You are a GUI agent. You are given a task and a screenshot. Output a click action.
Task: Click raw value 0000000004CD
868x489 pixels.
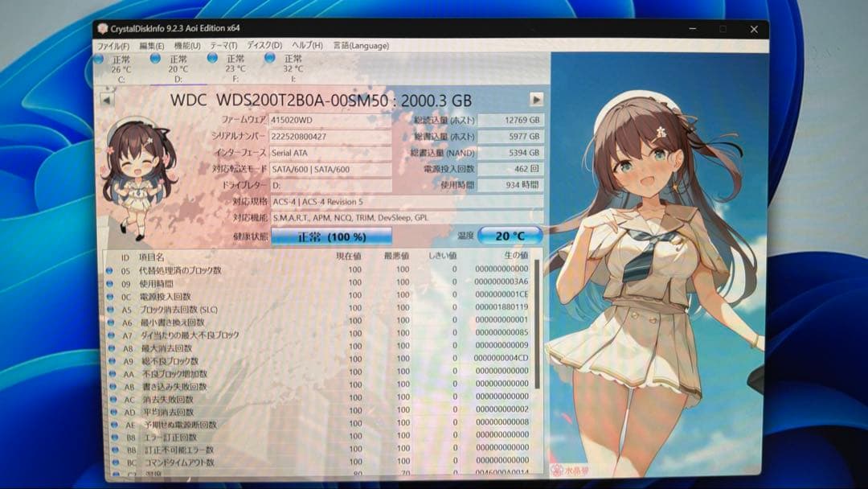click(502, 358)
